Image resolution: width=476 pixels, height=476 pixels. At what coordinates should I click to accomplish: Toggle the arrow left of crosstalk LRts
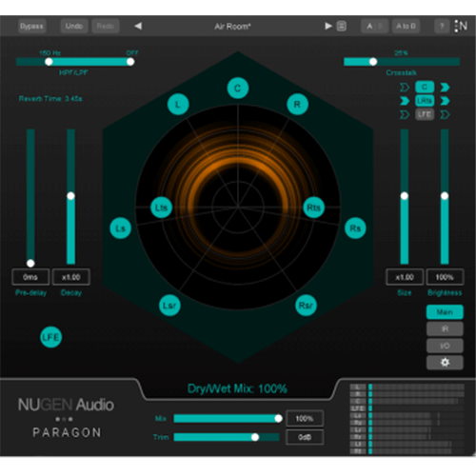[405, 101]
